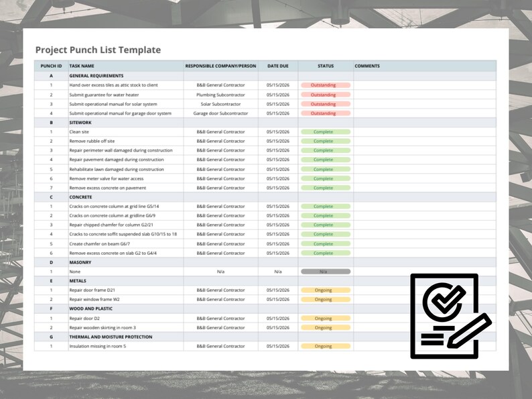Select the CONCRETE section heading
This screenshot has height=399, width=532.
(x=81, y=197)
